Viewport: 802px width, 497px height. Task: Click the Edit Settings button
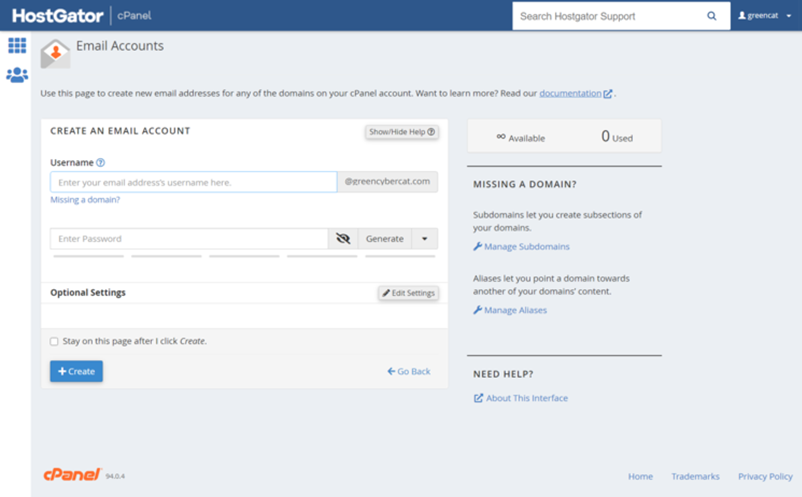tap(409, 293)
